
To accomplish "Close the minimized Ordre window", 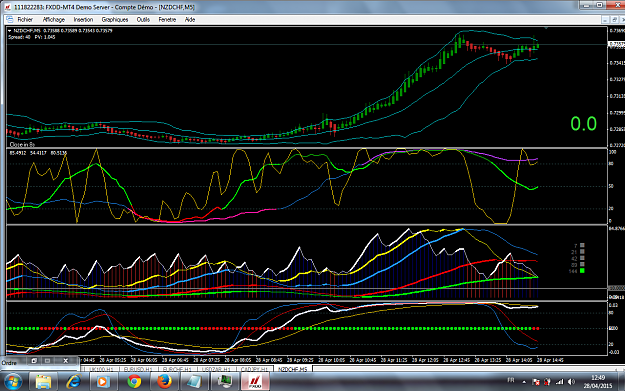I will (x=66, y=361).
